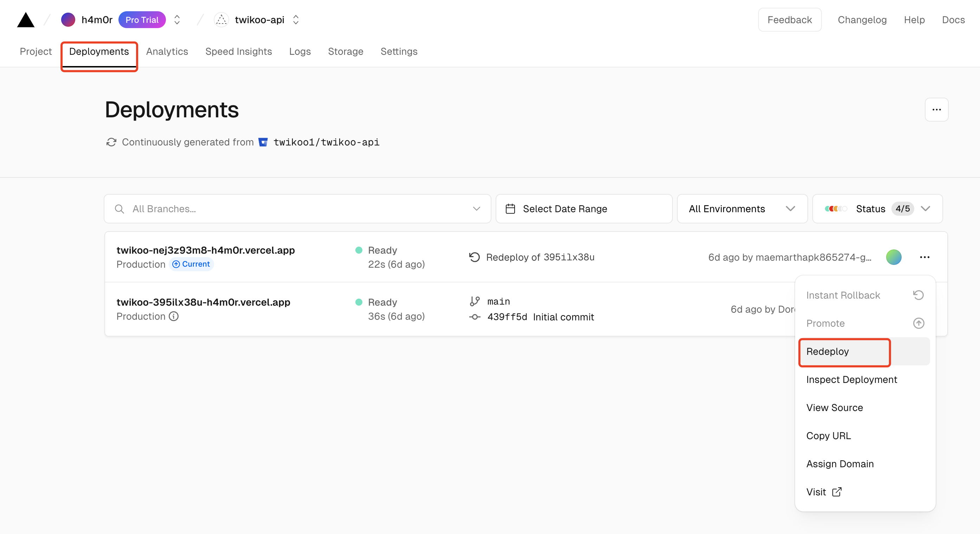Image resolution: width=980 pixels, height=534 pixels.
Task: Click the info icon beside second Production label
Action: point(174,317)
